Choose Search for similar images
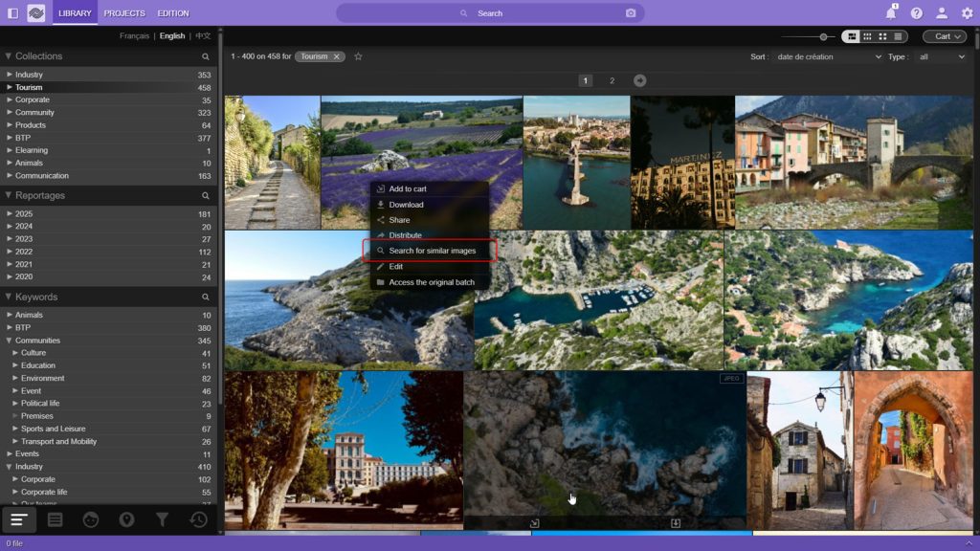Screen dimensions: 980x551 pyautogui.click(x=432, y=251)
